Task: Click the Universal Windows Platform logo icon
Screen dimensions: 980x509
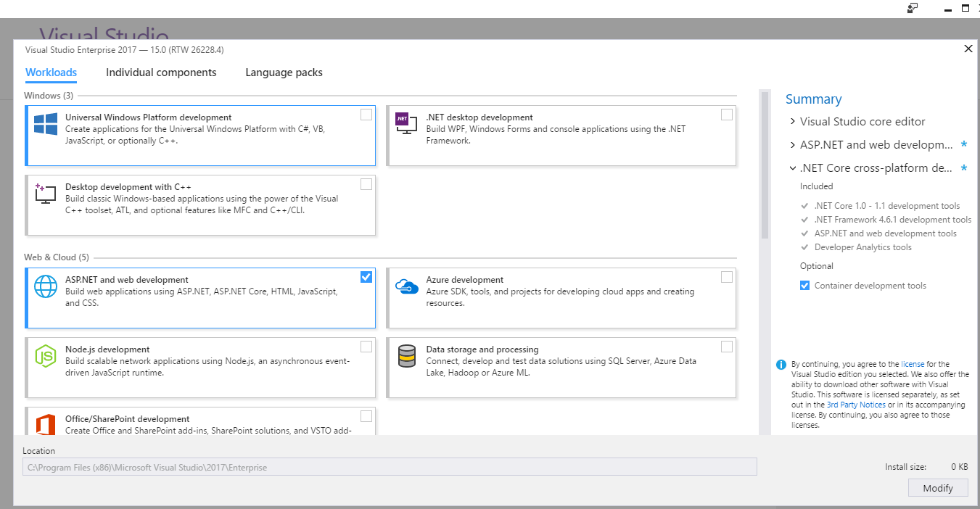Action: (46, 124)
